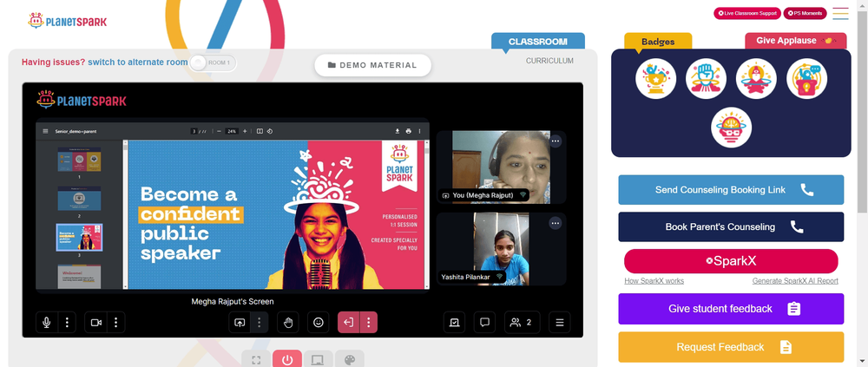The image size is (868, 367).
Task: Award the brain with glasses badge
Action: pos(731,128)
